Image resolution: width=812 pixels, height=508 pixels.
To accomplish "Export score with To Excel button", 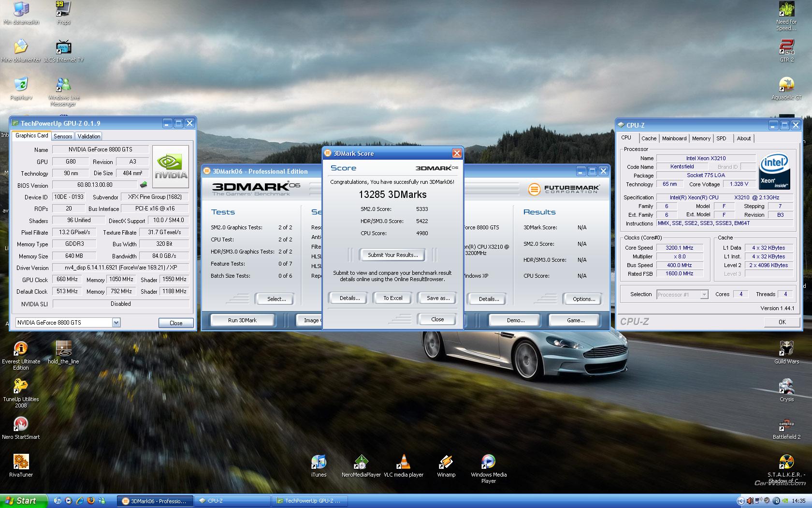I will [392, 298].
